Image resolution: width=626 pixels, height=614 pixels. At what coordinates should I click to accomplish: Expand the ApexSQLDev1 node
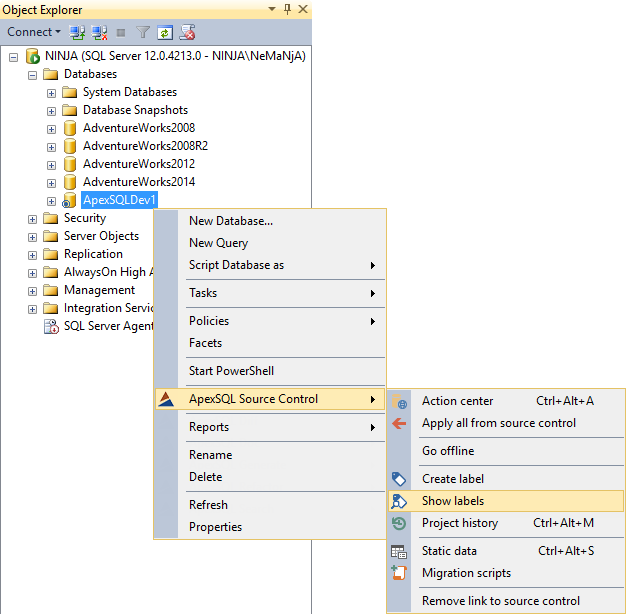[51, 201]
